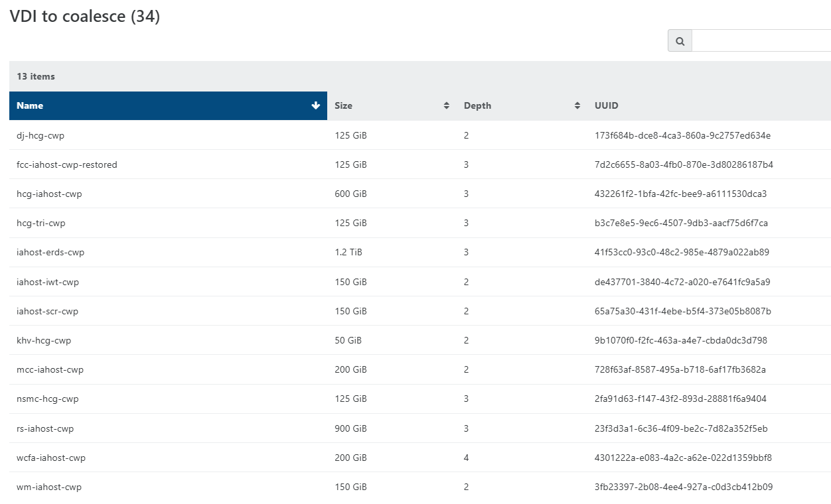Select the dj-hcg-cwp row name
This screenshot has height=504, width=831.
click(x=40, y=135)
